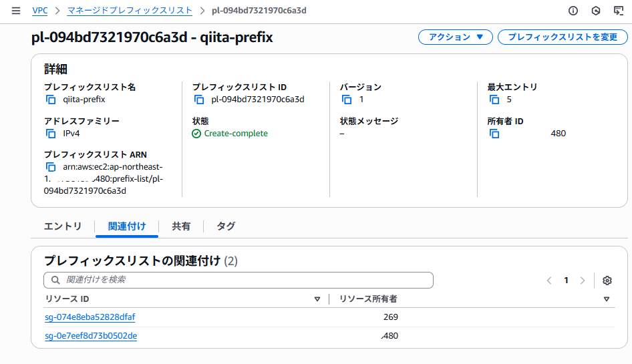Open the hamburger navigation menu
The height and width of the screenshot is (364, 632).
pos(16,11)
